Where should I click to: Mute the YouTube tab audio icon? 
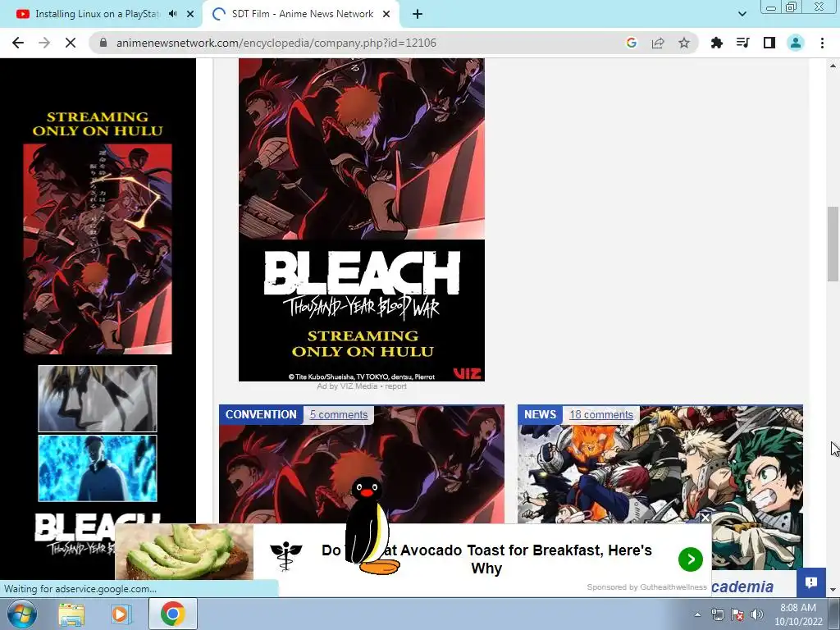172,14
